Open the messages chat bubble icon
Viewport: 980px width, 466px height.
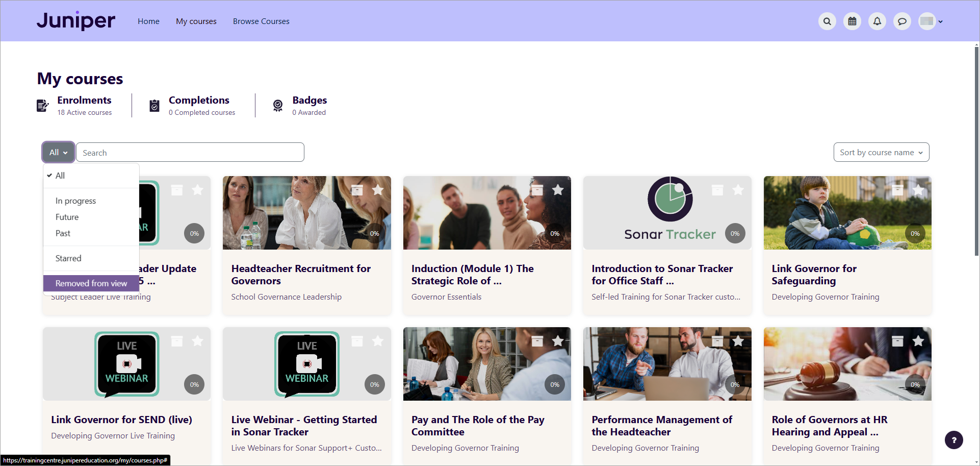coord(902,21)
